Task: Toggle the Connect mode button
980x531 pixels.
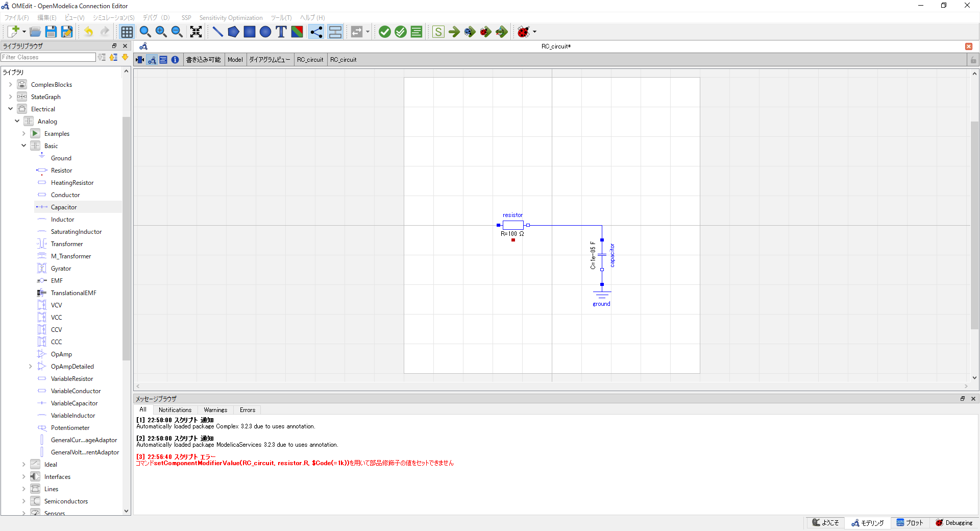Action: tap(316, 32)
